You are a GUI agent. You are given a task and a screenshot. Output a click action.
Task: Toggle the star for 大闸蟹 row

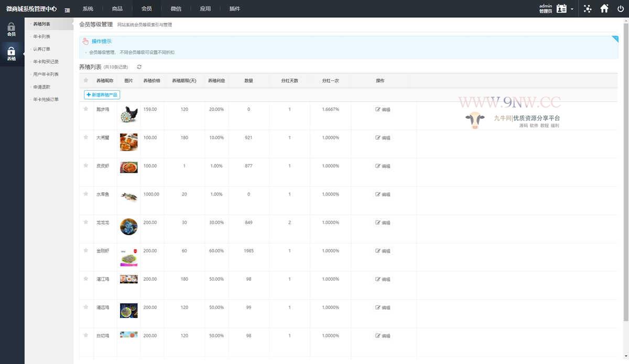point(86,137)
